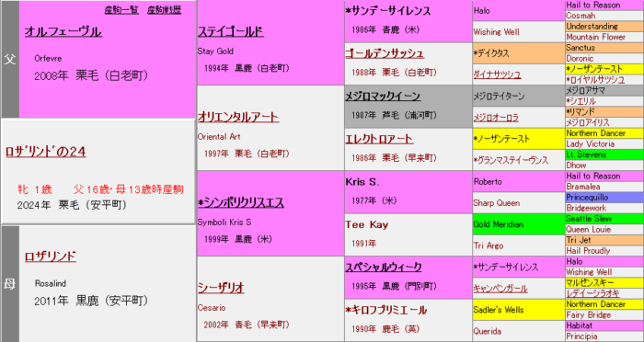This screenshot has height=342, width=644.
Task: Open the エレクトロアート link
Action: click(x=379, y=139)
